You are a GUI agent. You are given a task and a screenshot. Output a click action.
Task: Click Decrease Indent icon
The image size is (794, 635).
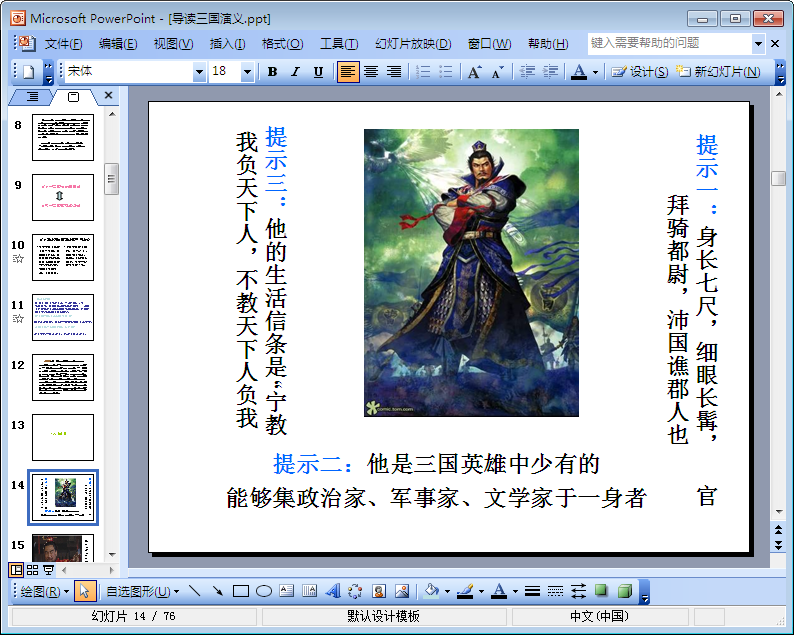[x=527, y=72]
